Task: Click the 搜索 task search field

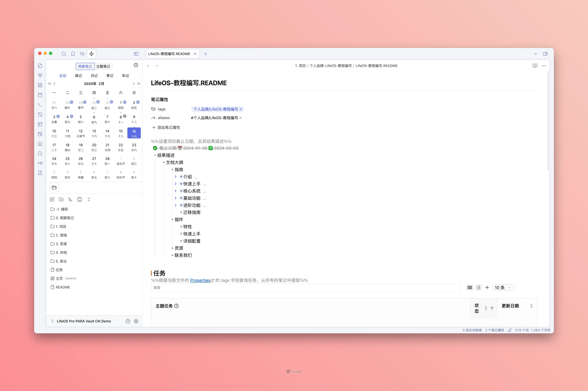Action: pyautogui.click(x=305, y=287)
